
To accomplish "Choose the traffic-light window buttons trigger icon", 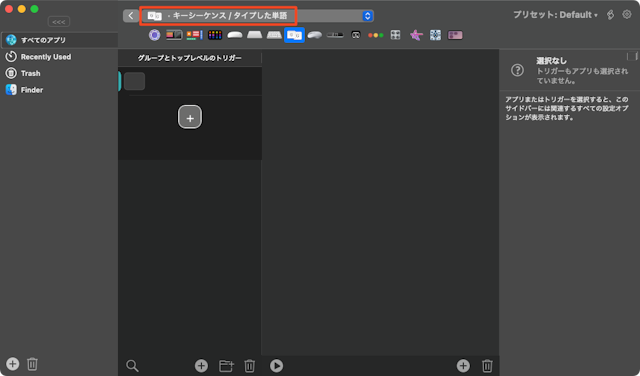I will pyautogui.click(x=376, y=35).
